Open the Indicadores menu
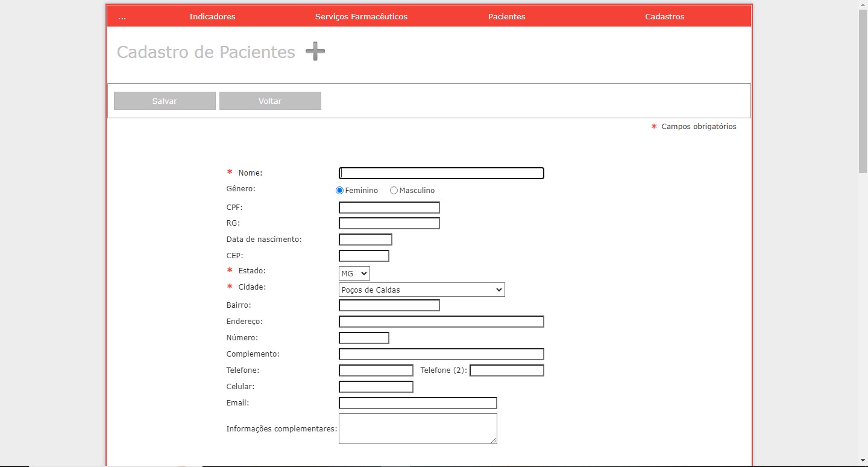The height and width of the screenshot is (467, 868). point(212,16)
